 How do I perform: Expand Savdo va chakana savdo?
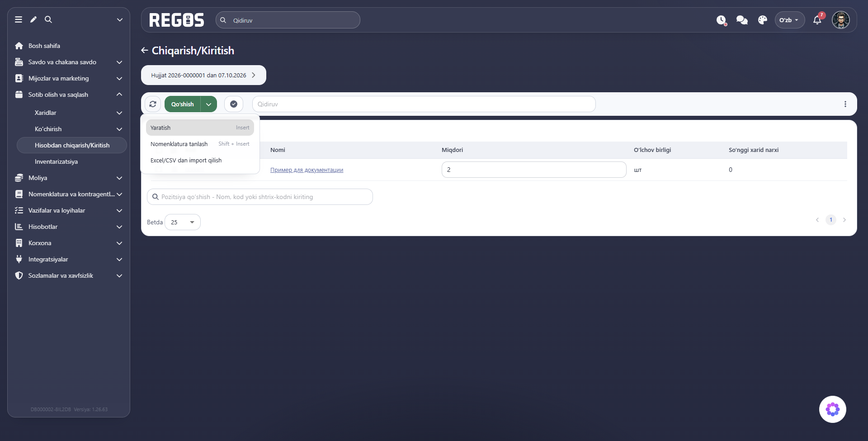(69, 62)
